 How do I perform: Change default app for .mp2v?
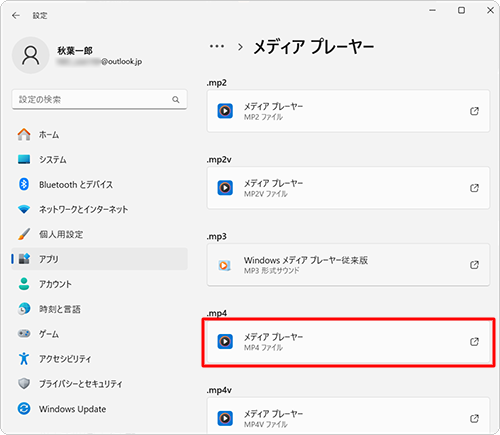(348, 188)
